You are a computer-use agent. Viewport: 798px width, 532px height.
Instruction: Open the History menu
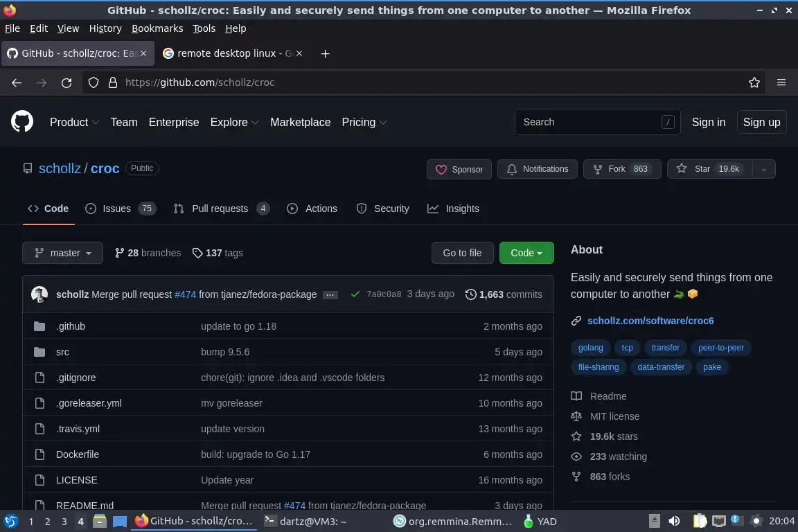click(105, 28)
